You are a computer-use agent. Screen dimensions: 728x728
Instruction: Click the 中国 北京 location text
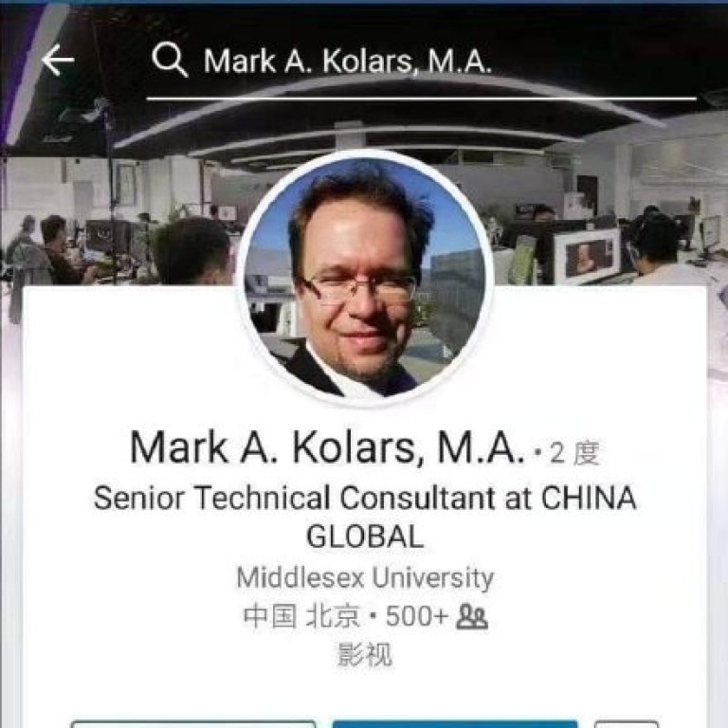(x=301, y=616)
